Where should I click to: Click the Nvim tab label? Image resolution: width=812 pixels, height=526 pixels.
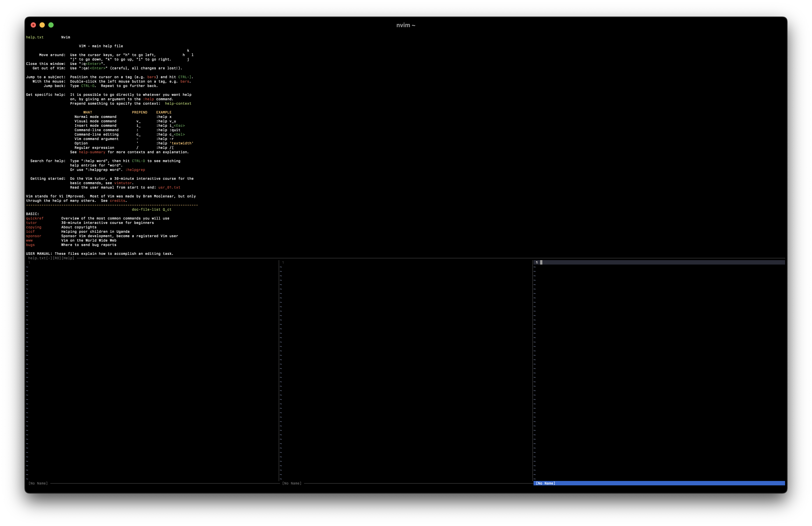point(66,37)
